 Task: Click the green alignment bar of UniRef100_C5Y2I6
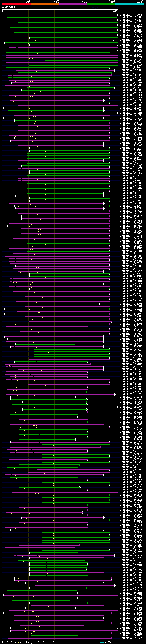pos(45,344)
